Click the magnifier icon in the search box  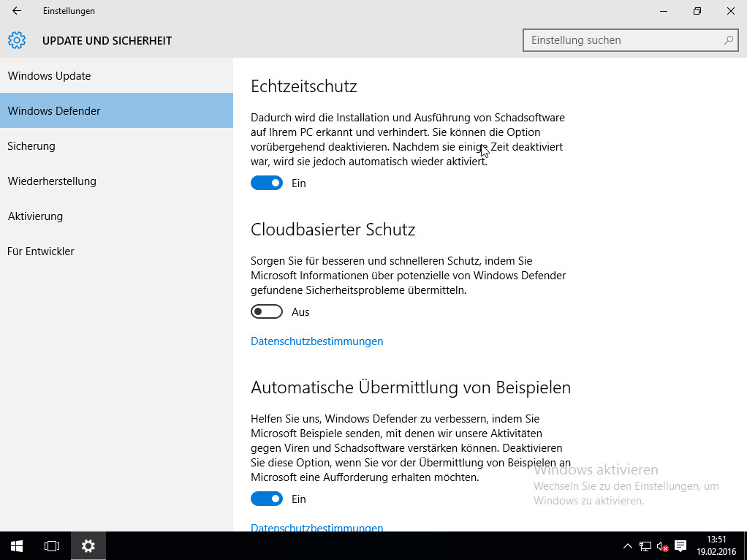[x=729, y=40]
